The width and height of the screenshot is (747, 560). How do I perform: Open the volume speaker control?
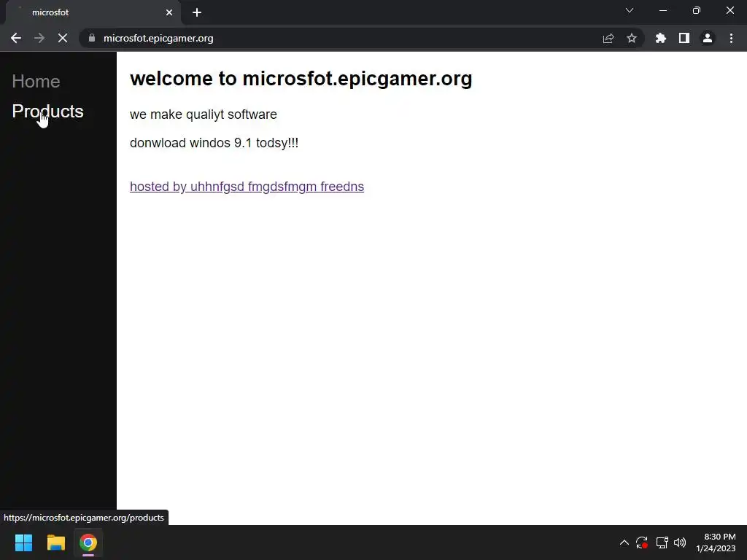pyautogui.click(x=680, y=542)
